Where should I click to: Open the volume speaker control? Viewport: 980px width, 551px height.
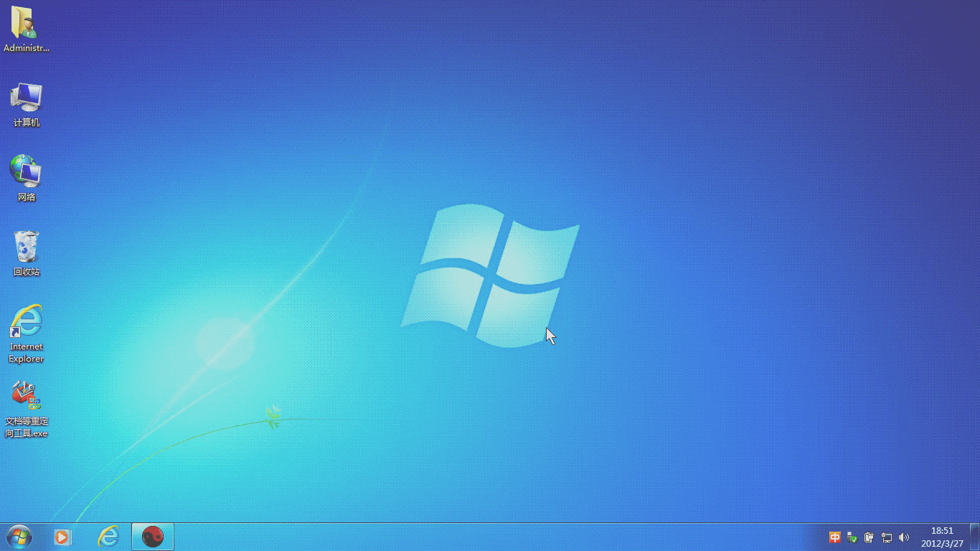pos(904,537)
